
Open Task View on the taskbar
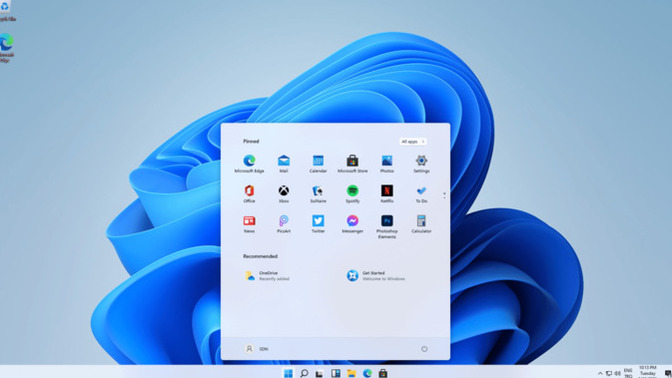pos(319,373)
